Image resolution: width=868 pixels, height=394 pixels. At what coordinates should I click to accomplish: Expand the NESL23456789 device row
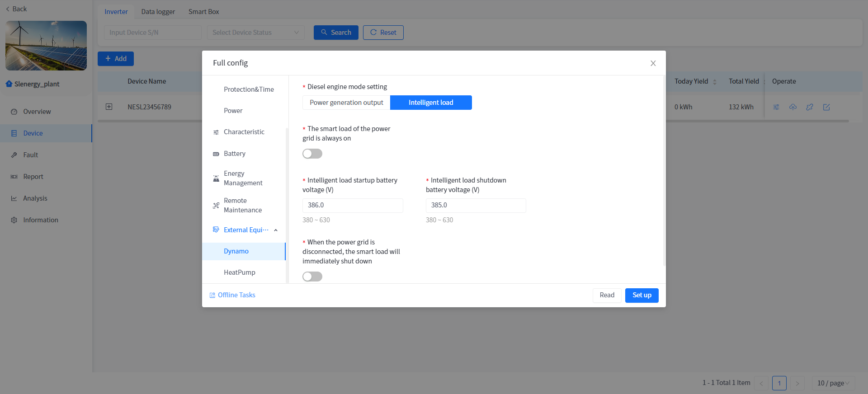click(109, 107)
